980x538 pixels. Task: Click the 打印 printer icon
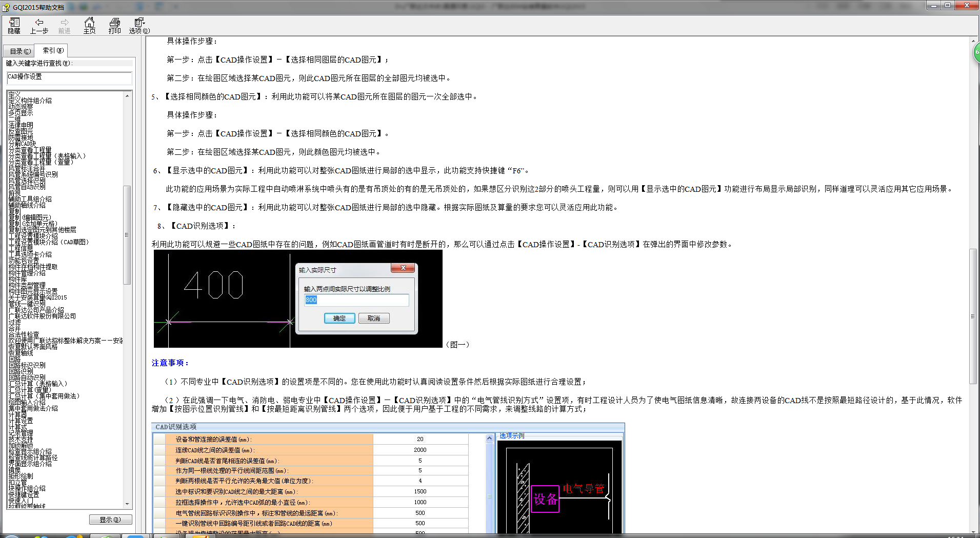pos(114,26)
